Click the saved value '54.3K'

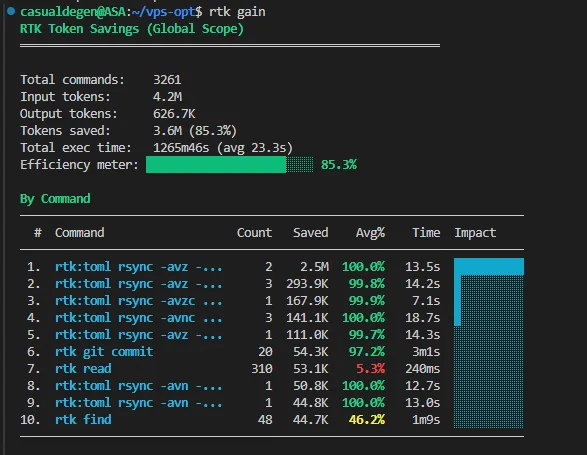[x=310, y=352]
